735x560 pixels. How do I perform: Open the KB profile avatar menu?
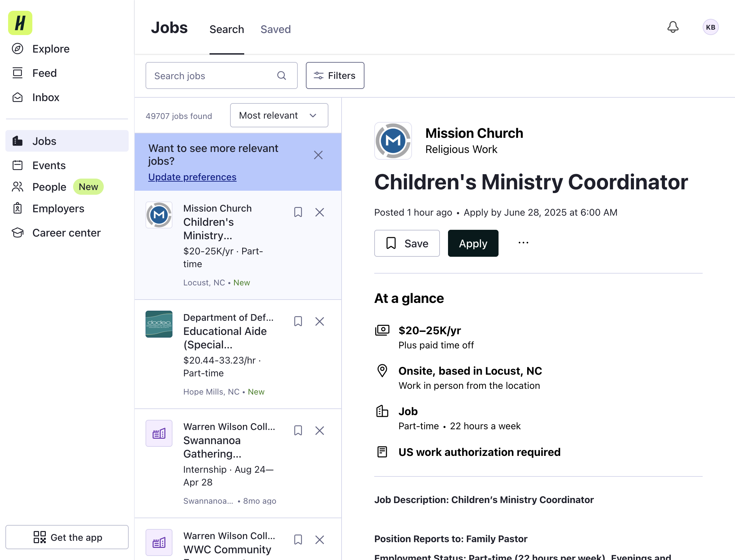click(x=710, y=27)
